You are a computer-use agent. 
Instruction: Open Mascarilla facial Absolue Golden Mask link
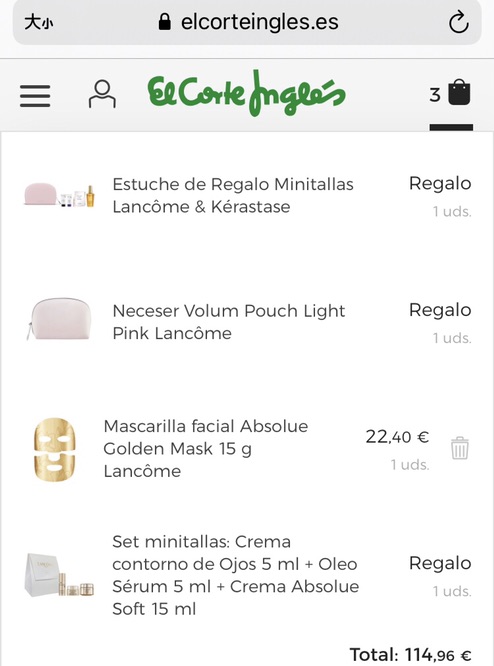tap(206, 449)
